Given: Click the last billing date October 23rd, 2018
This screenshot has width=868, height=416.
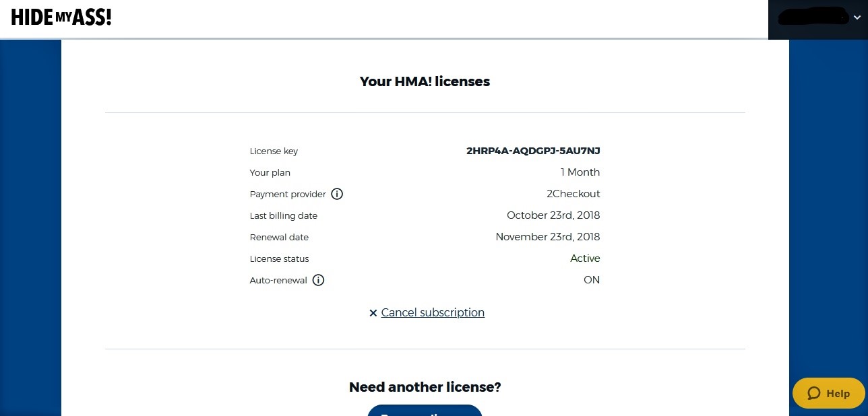Looking at the screenshot, I should tap(553, 215).
